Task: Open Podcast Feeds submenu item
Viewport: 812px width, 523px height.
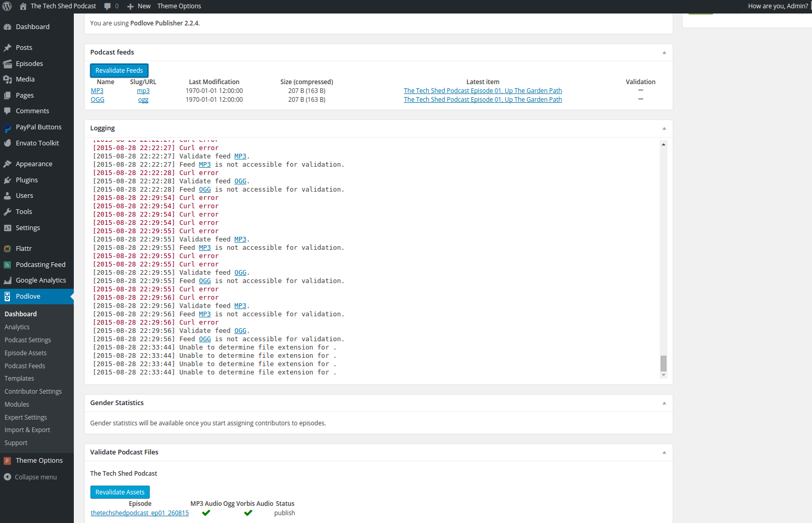Action: 25,366
